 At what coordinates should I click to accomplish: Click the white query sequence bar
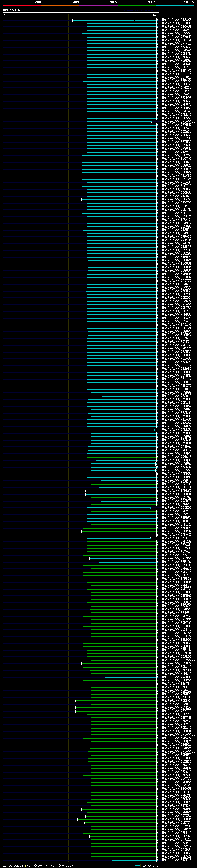tap(81, 12)
